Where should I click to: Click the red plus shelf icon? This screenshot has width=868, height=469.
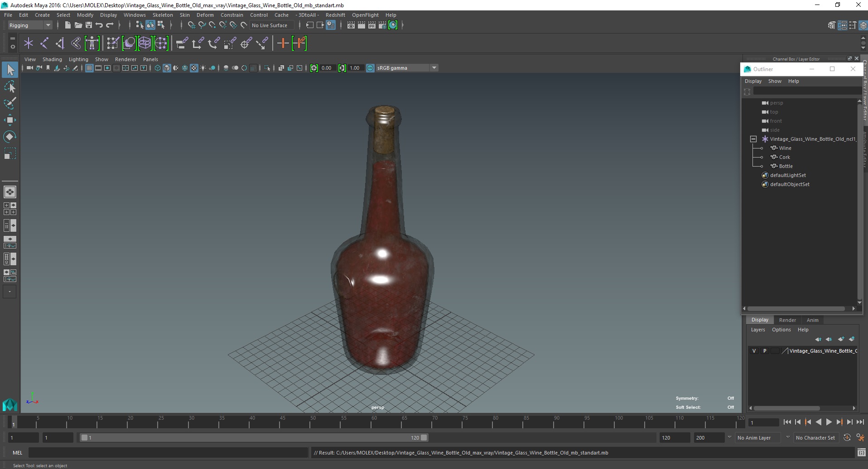point(283,43)
